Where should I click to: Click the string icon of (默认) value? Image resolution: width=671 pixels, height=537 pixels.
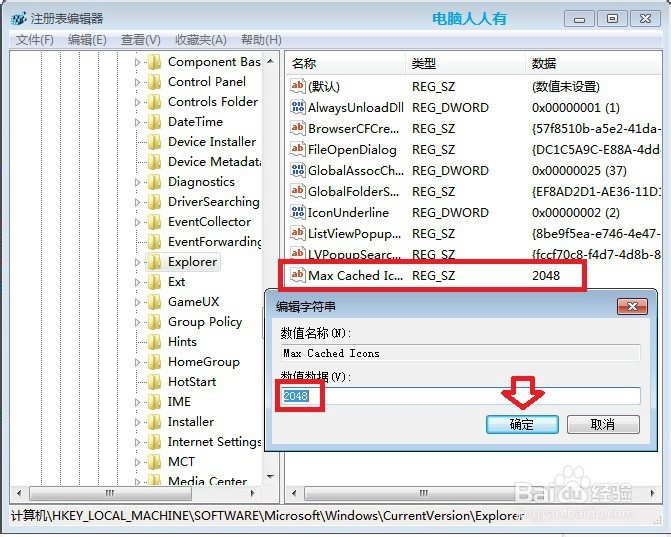[297, 86]
